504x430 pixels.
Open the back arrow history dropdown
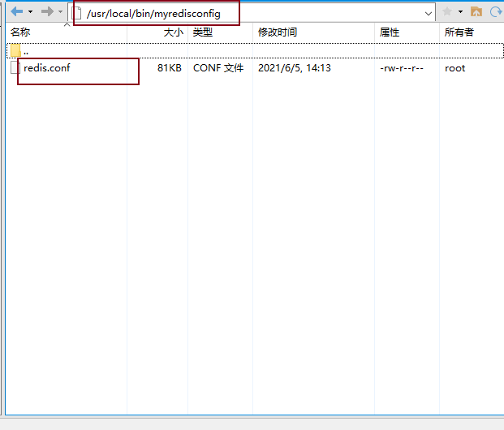(31, 12)
